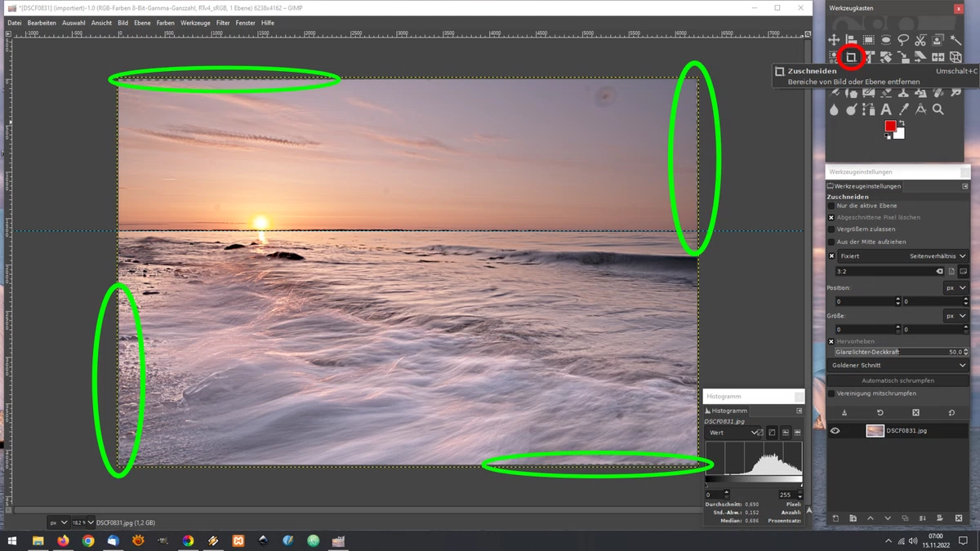Enable Aus der Mitte aufziehen
Image resolution: width=980 pixels, height=551 pixels.
(831, 242)
